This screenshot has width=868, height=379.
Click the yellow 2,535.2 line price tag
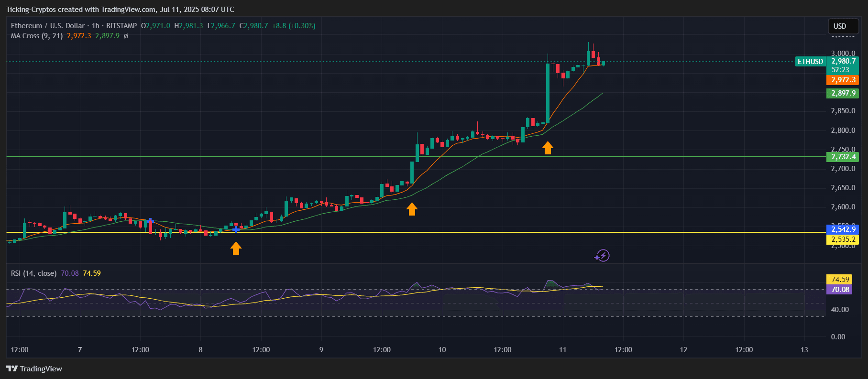[843, 239]
